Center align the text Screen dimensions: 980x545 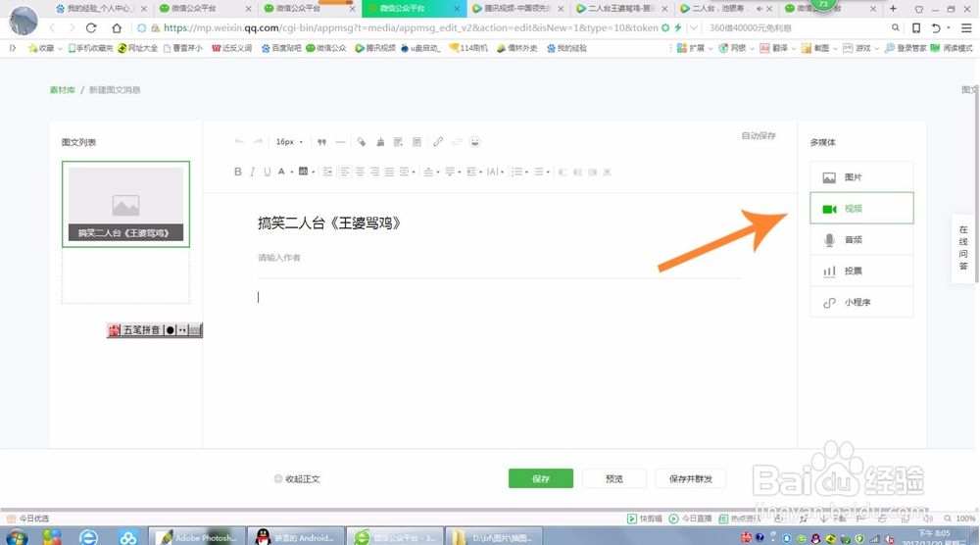360,172
